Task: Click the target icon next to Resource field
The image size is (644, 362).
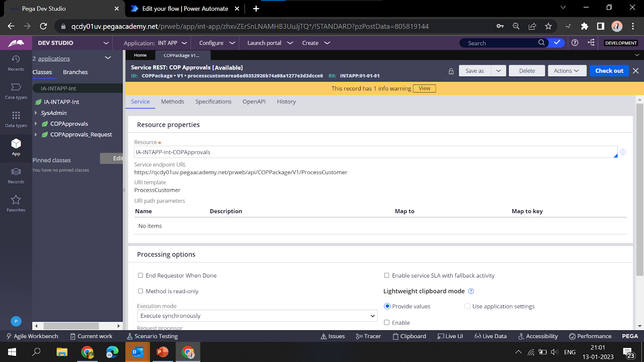Action: (623, 152)
